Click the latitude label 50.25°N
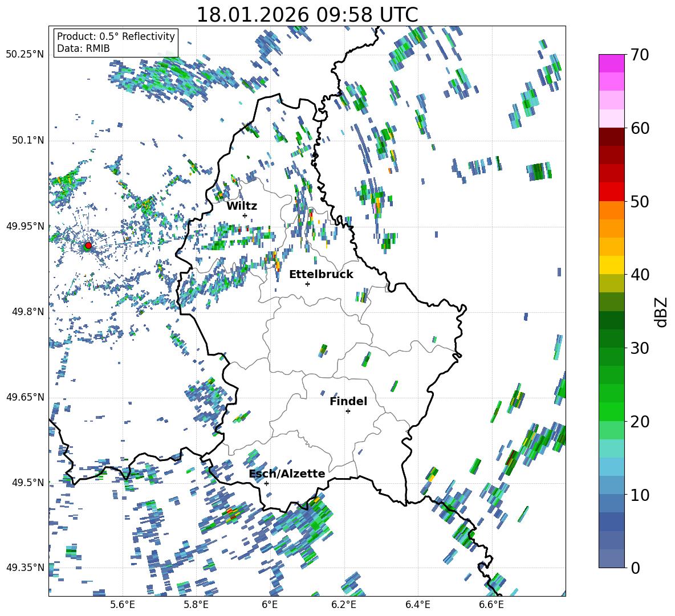Image resolution: width=675 pixels, height=616 pixels. pyautogui.click(x=25, y=55)
